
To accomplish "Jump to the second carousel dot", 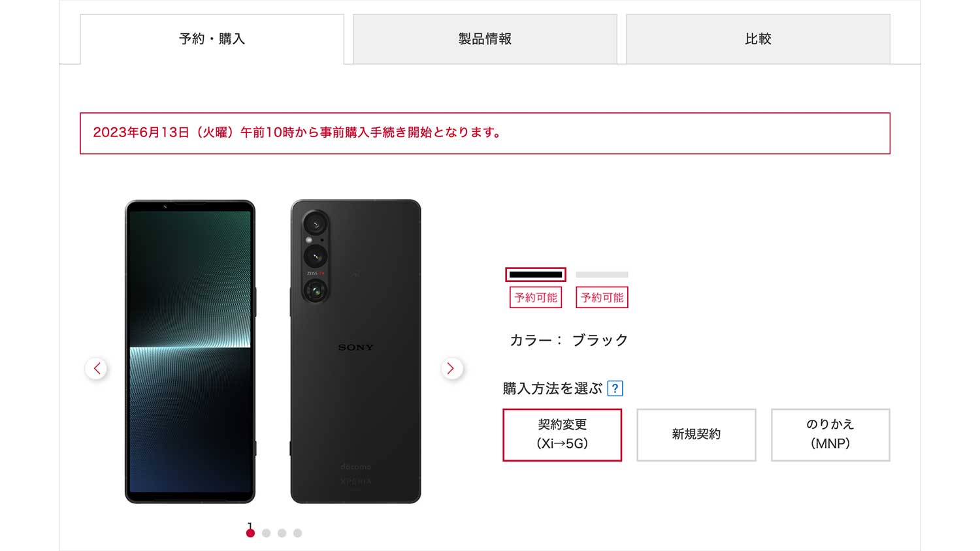I will point(266,533).
